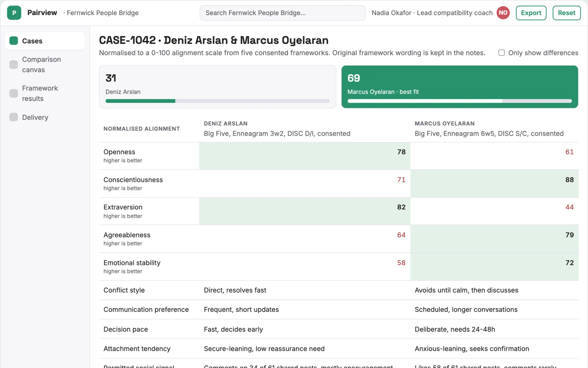588x368 pixels.
Task: Click Conscientiousness value 71
Action: [401, 180]
